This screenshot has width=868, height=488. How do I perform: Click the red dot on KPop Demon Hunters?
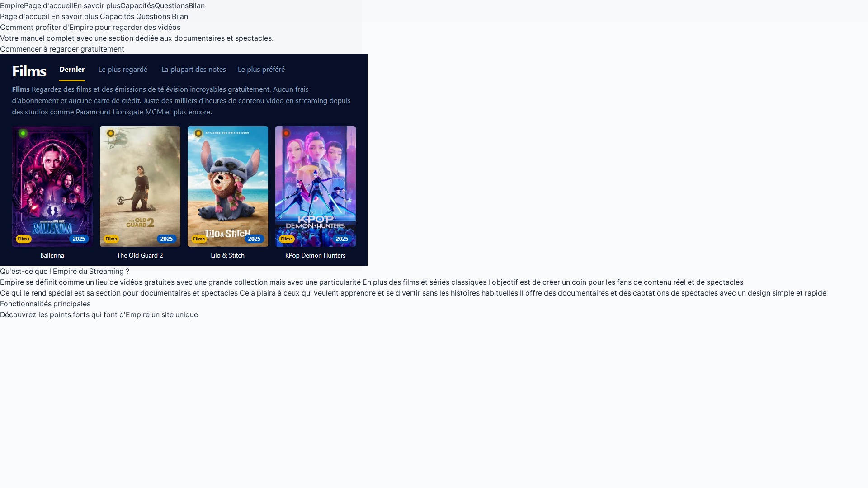[x=286, y=133]
